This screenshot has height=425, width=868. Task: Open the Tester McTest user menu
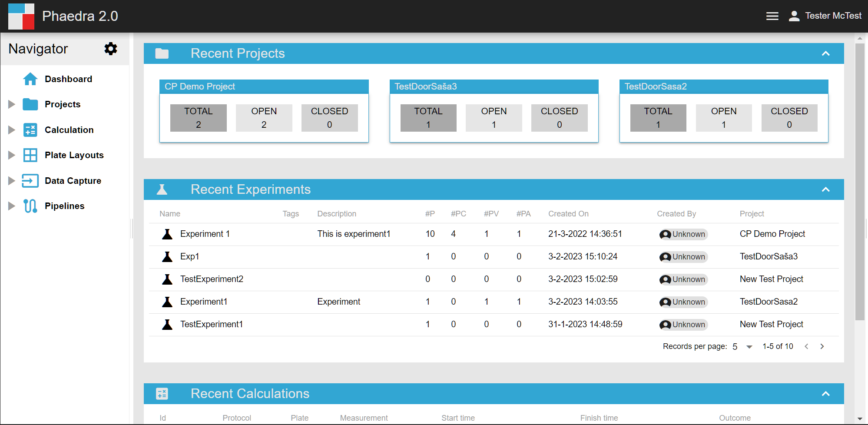pos(825,16)
